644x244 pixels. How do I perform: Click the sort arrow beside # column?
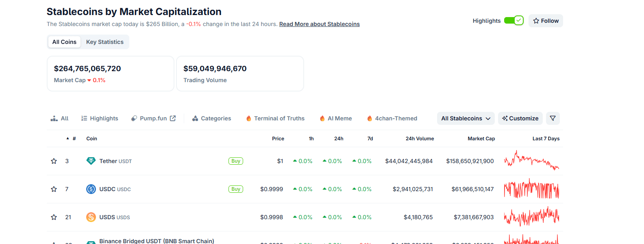[67, 139]
